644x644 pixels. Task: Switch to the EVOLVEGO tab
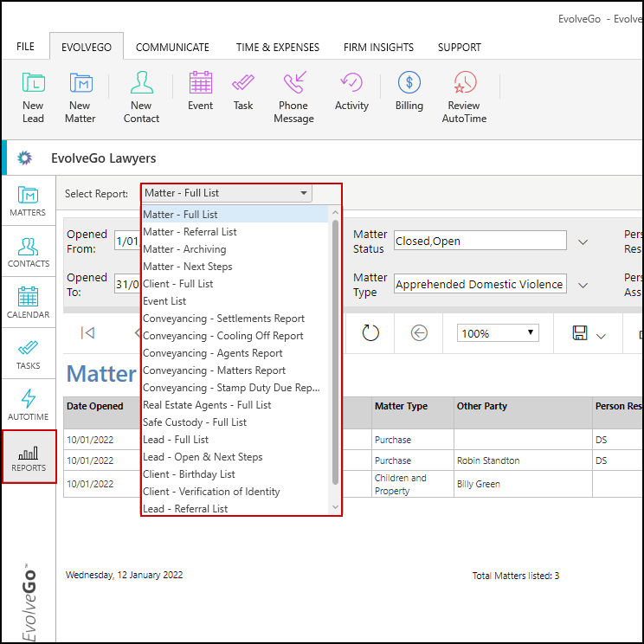pyautogui.click(x=87, y=48)
